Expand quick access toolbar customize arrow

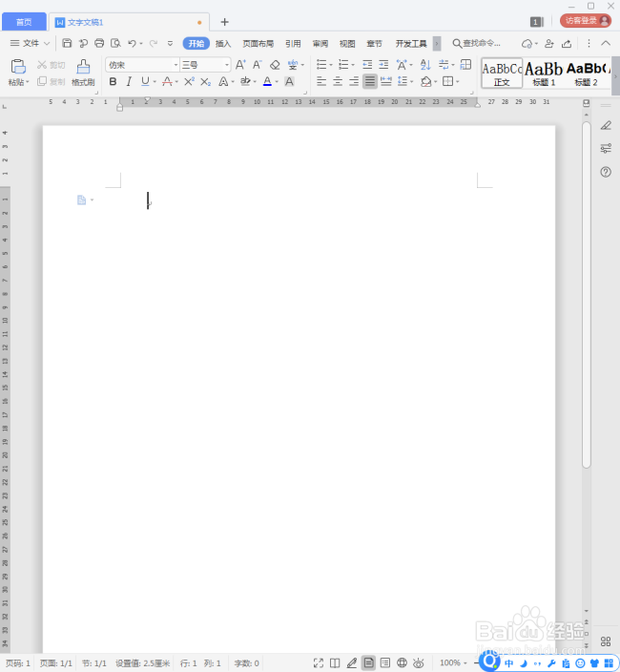tap(170, 43)
